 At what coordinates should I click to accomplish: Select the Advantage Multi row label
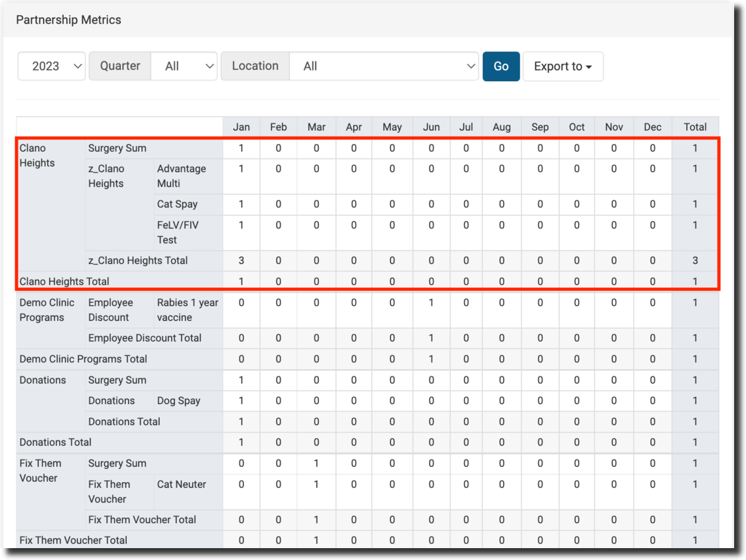click(x=181, y=176)
